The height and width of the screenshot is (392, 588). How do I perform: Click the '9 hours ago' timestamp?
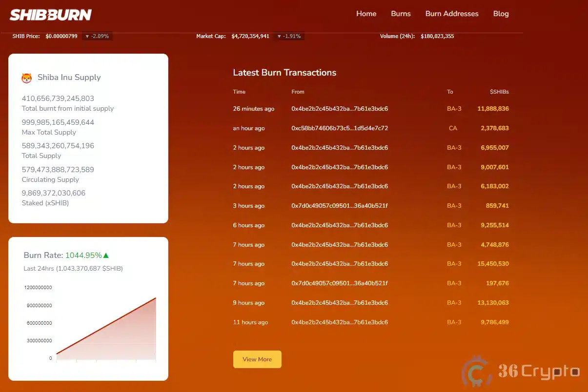click(249, 303)
